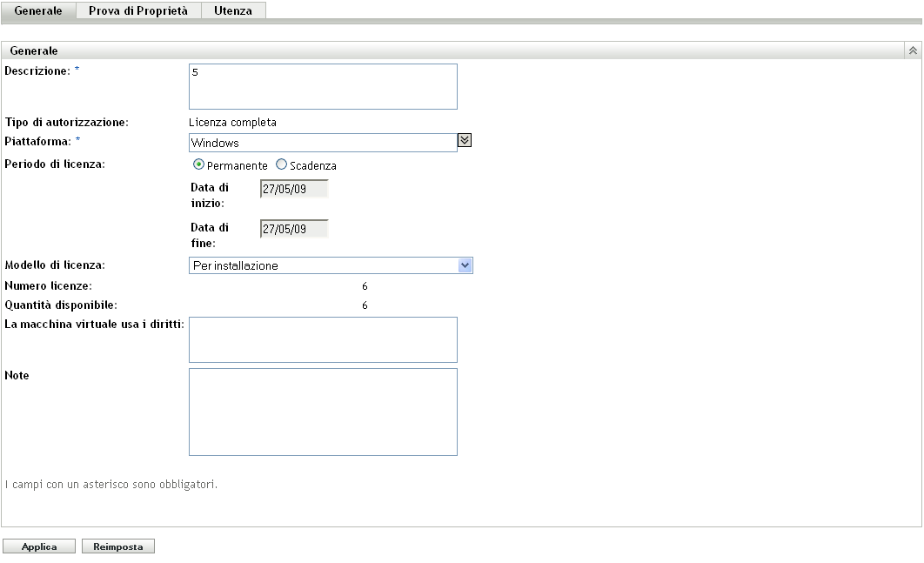The width and height of the screenshot is (924, 563).
Task: Click the Periodo di licenza label
Action: 55,164
